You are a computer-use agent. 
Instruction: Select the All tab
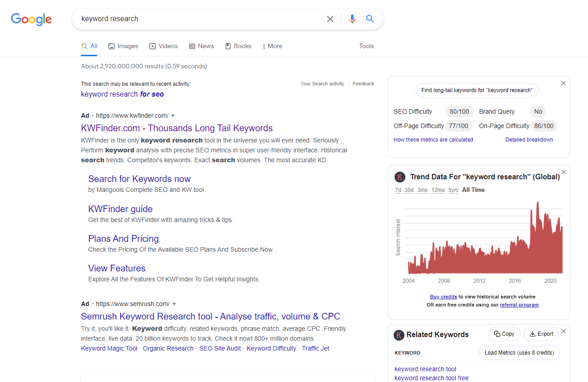coord(89,46)
